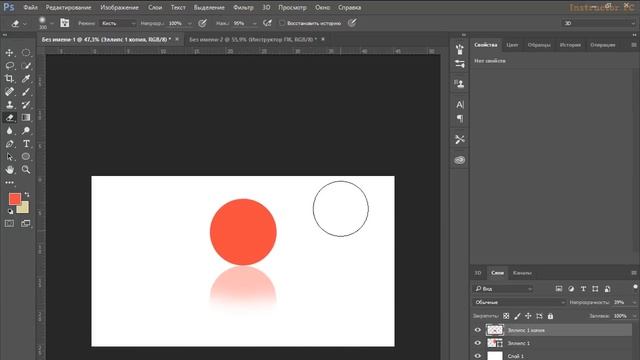Select the Eyedropper tool

[26, 79]
